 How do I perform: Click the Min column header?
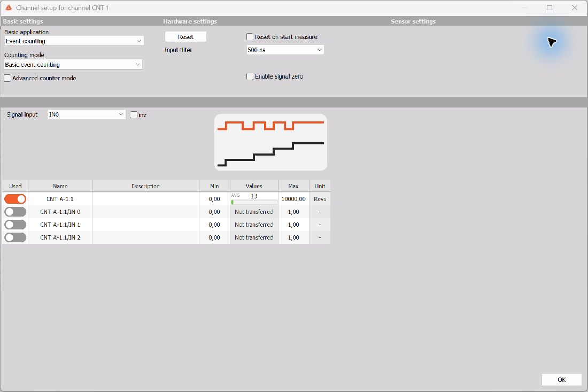point(214,186)
